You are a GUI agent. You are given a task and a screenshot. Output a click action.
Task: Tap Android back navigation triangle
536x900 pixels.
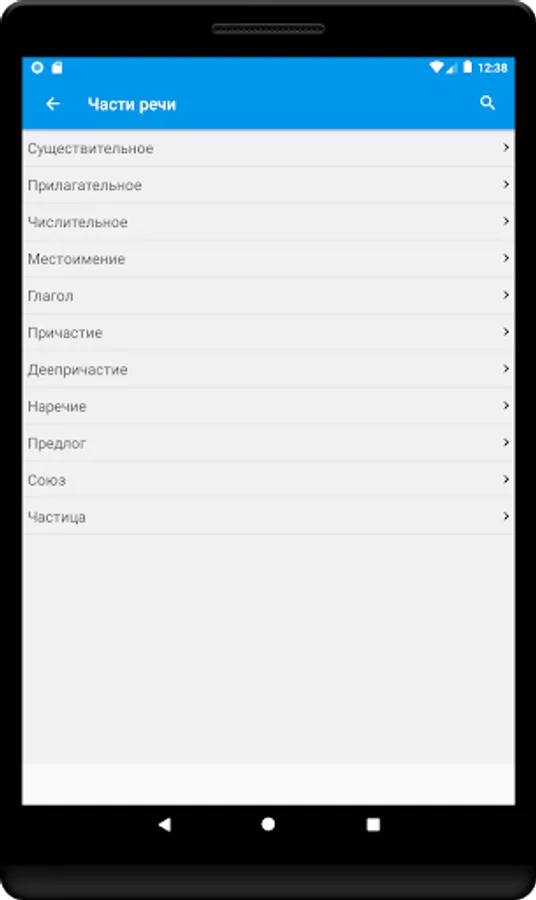pyautogui.click(x=165, y=825)
